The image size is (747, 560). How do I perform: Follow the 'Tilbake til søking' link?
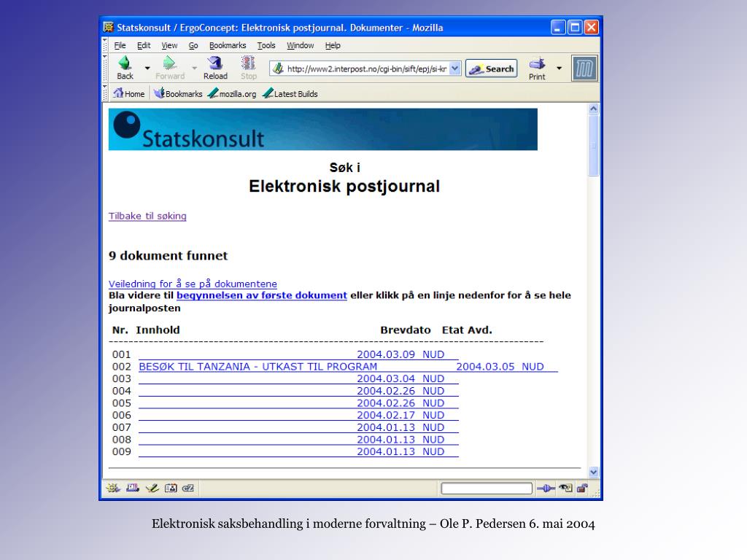coord(147,216)
